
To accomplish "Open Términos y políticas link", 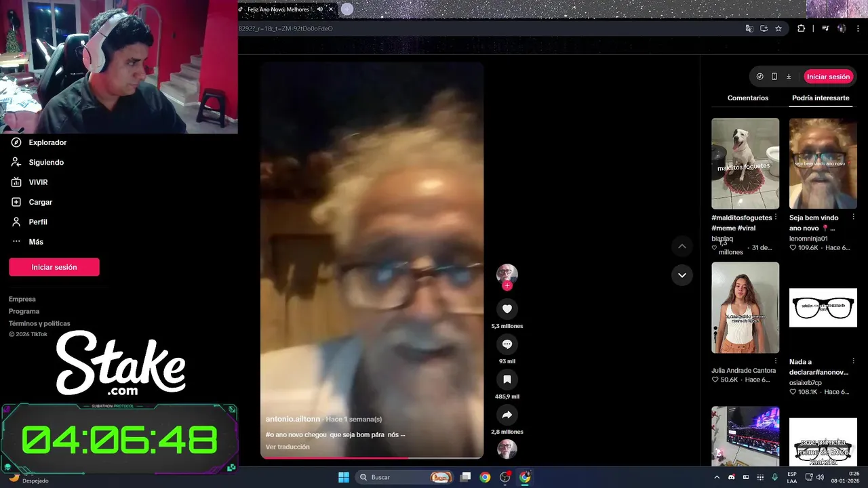I will (39, 323).
